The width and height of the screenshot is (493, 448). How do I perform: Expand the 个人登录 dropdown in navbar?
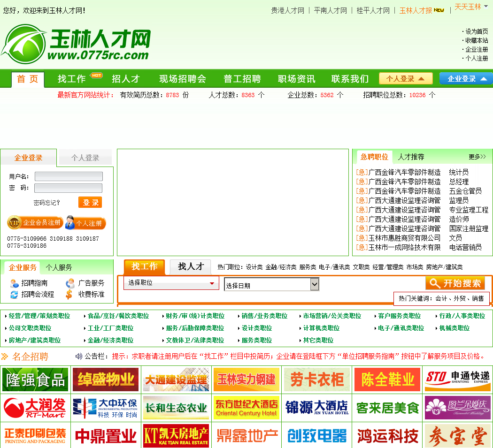point(406,79)
